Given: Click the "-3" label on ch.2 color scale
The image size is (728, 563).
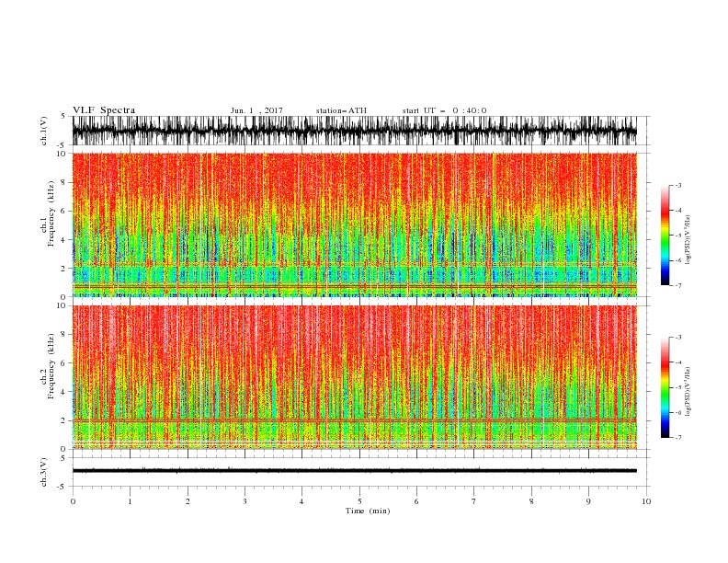Looking at the screenshot, I should tap(678, 338).
